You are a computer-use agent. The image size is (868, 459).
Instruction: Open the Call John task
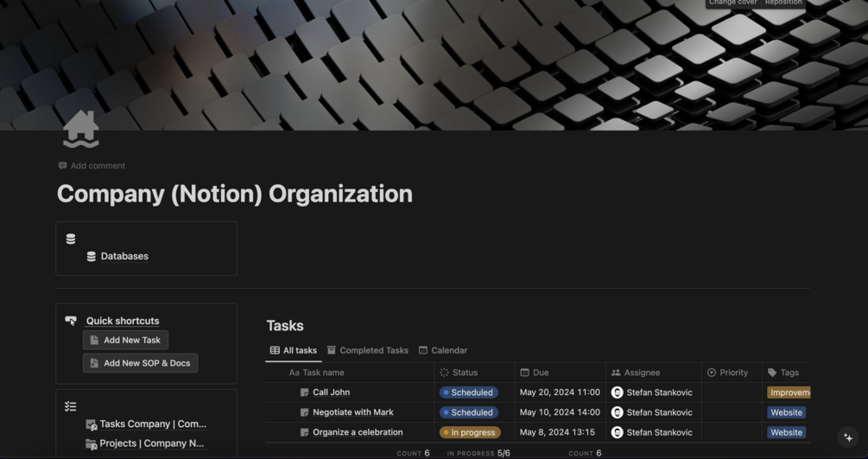click(331, 392)
